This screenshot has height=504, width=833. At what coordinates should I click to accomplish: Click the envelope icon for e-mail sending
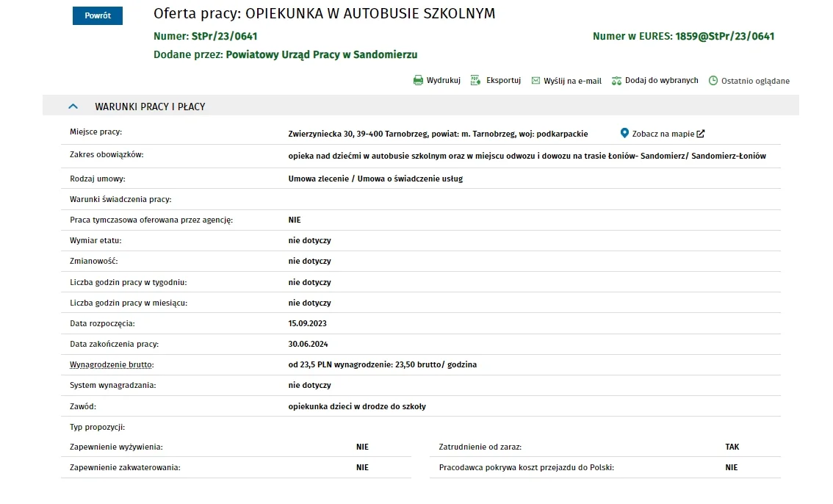coord(535,81)
